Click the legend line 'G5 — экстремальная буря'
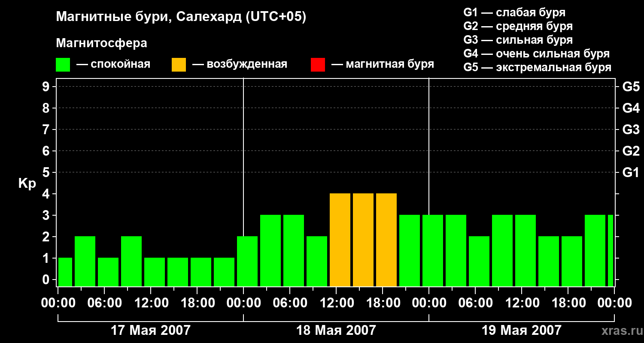The height and width of the screenshot is (343, 644). tap(538, 67)
